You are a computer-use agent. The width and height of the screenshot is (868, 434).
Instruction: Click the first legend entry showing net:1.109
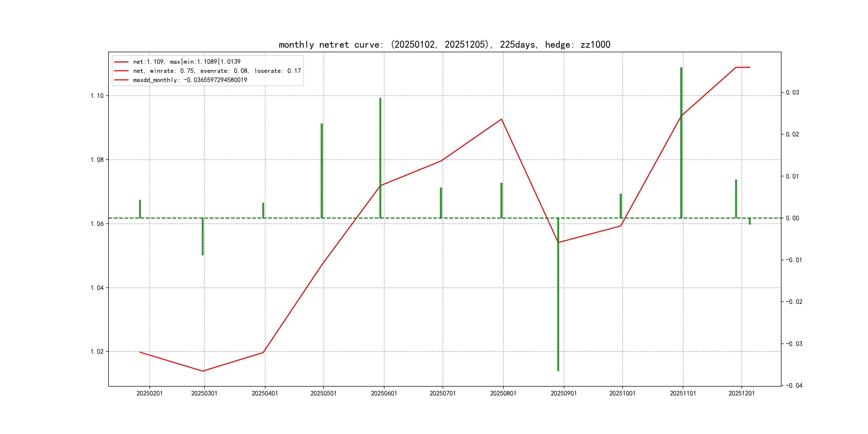pyautogui.click(x=187, y=62)
